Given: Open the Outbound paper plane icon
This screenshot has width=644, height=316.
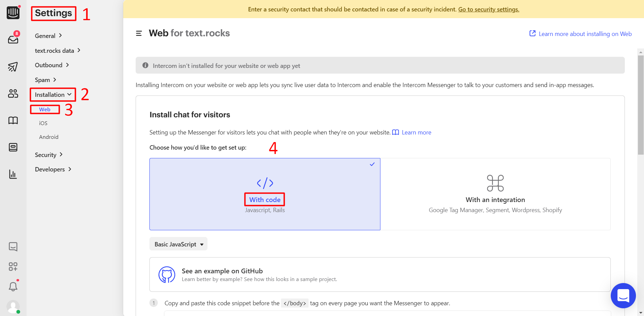Looking at the screenshot, I should click(x=13, y=67).
